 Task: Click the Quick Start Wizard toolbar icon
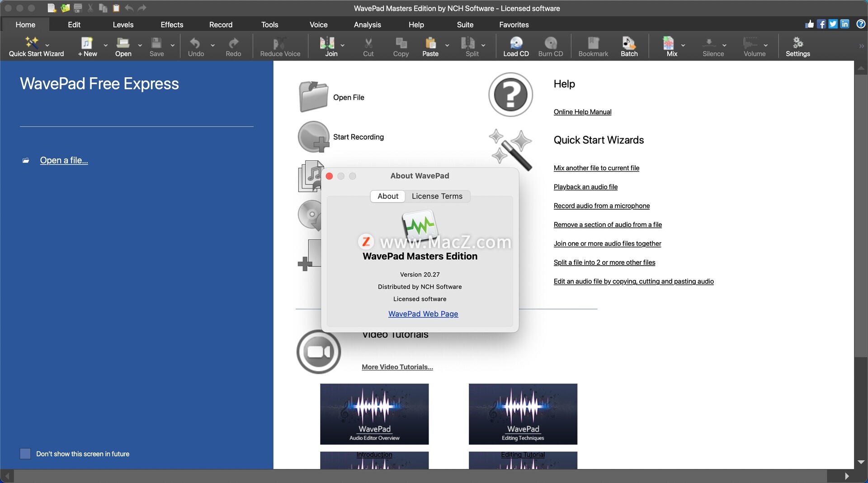32,43
